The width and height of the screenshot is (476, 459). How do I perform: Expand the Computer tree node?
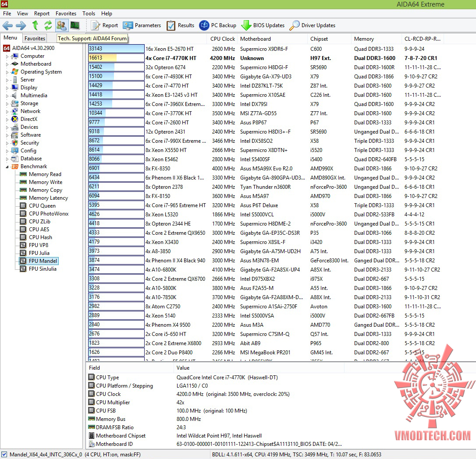point(7,56)
